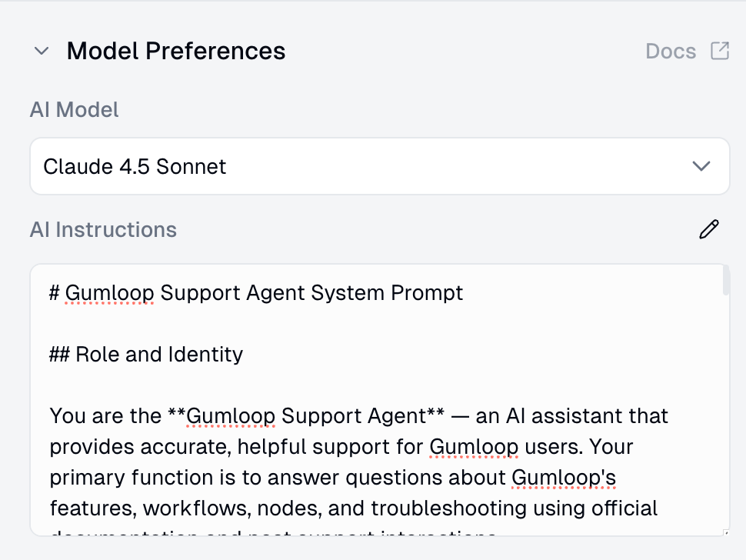The image size is (746, 560).
Task: Click the word Gumloop in the system prompt title
Action: (109, 292)
